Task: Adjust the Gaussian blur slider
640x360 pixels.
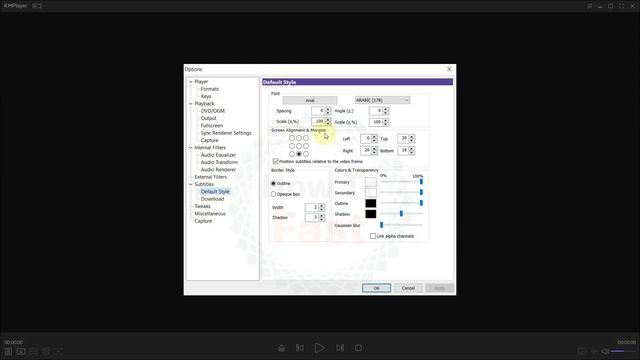Action: tap(401, 225)
